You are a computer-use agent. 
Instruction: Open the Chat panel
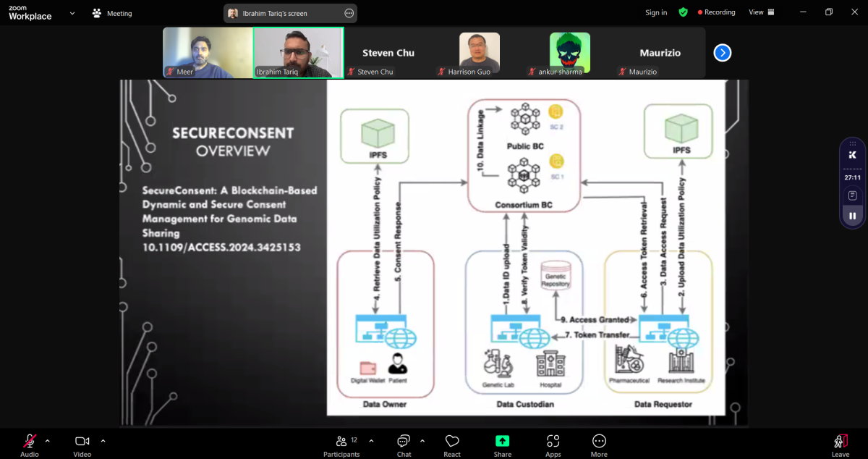coord(404,445)
